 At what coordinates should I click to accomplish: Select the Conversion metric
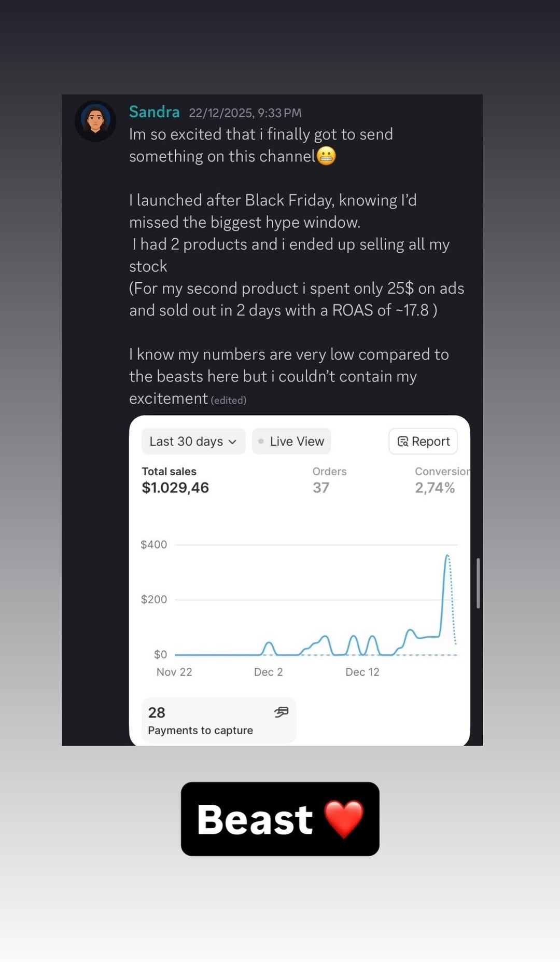click(441, 480)
